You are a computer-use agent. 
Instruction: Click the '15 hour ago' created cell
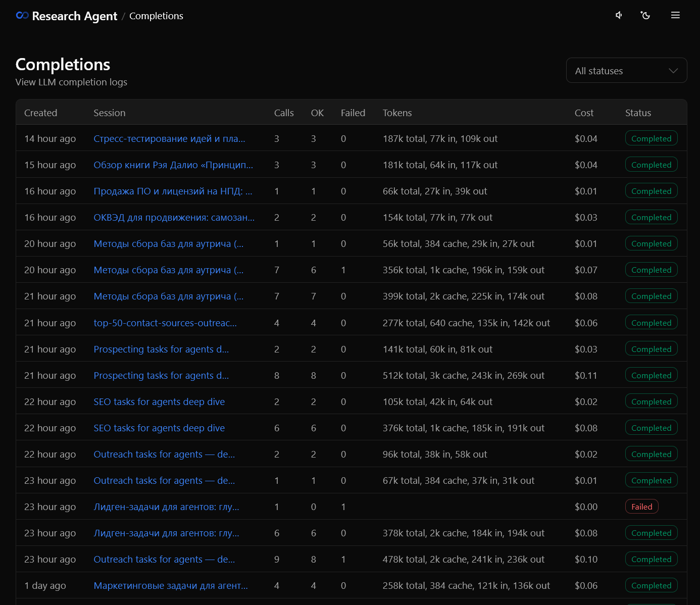click(50, 165)
